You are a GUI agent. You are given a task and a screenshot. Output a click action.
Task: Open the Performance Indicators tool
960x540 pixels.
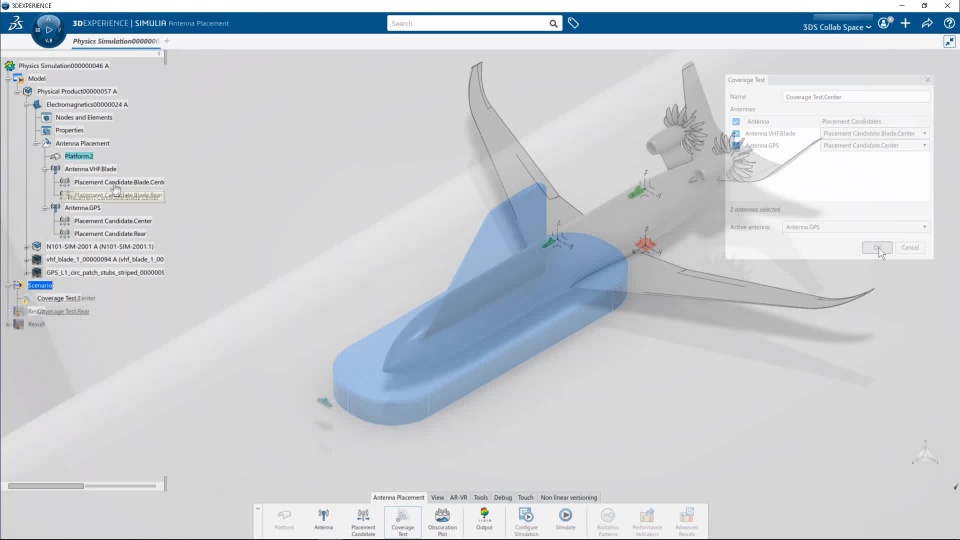tap(647, 522)
